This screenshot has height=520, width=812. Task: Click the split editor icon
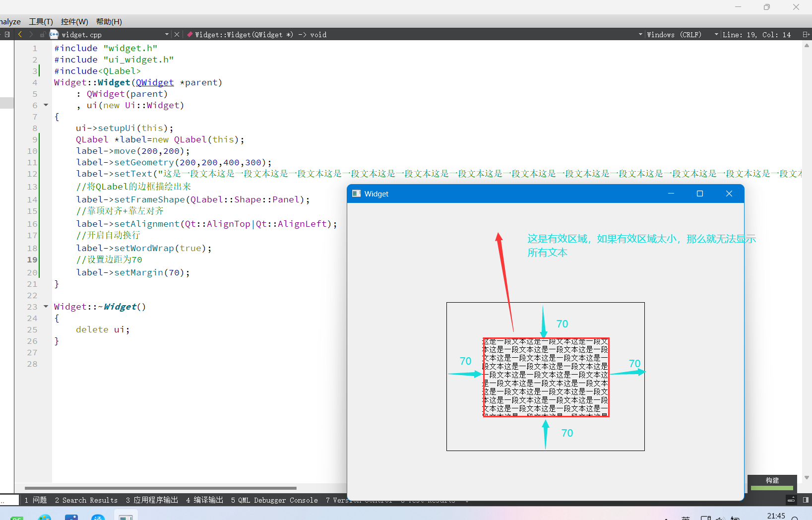(806, 34)
